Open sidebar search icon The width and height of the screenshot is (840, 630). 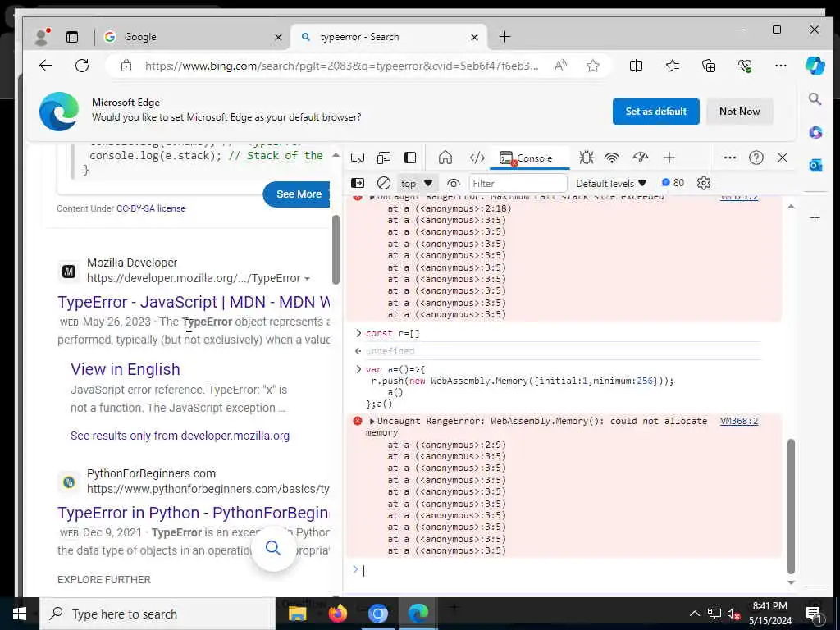point(815,99)
